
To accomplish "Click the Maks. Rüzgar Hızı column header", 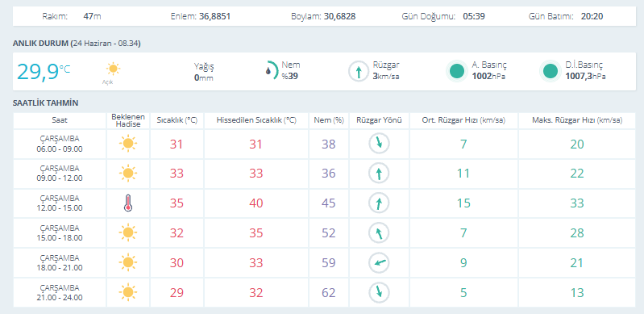I will pyautogui.click(x=577, y=120).
